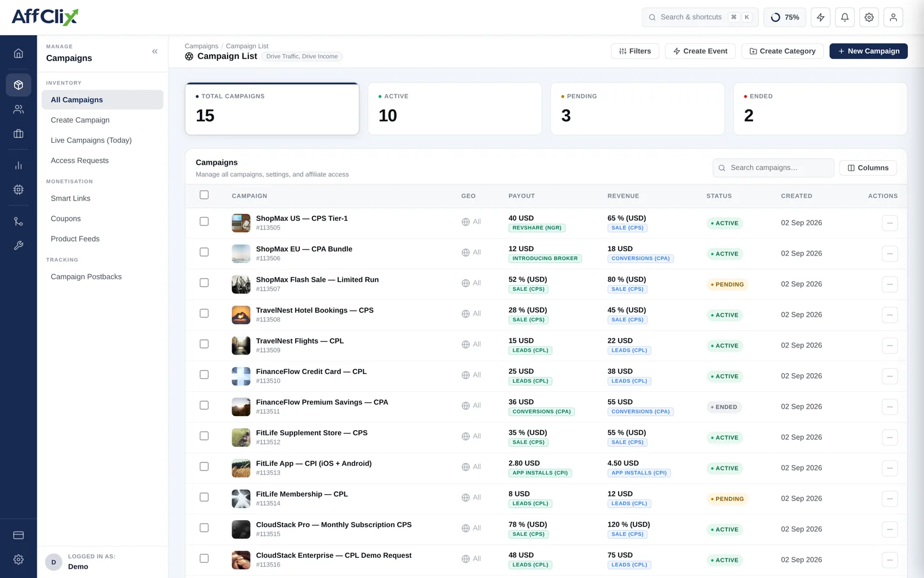This screenshot has width=924, height=578.
Task: Open the Columns selector
Action: [x=868, y=168]
